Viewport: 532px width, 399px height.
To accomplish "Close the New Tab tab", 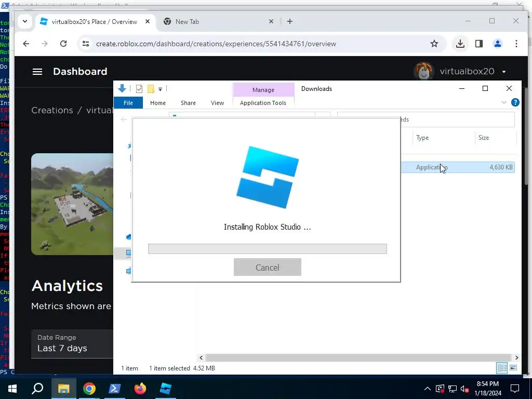I will tap(271, 21).
